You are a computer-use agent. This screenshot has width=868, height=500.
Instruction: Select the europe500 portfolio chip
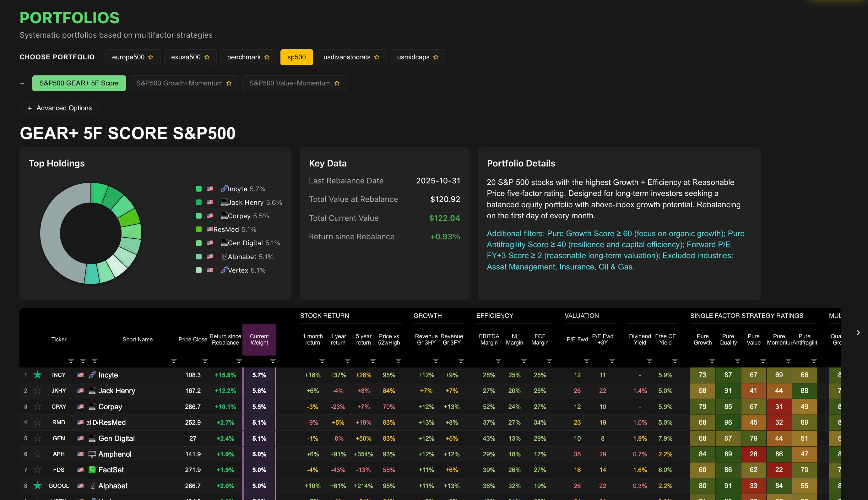point(128,57)
